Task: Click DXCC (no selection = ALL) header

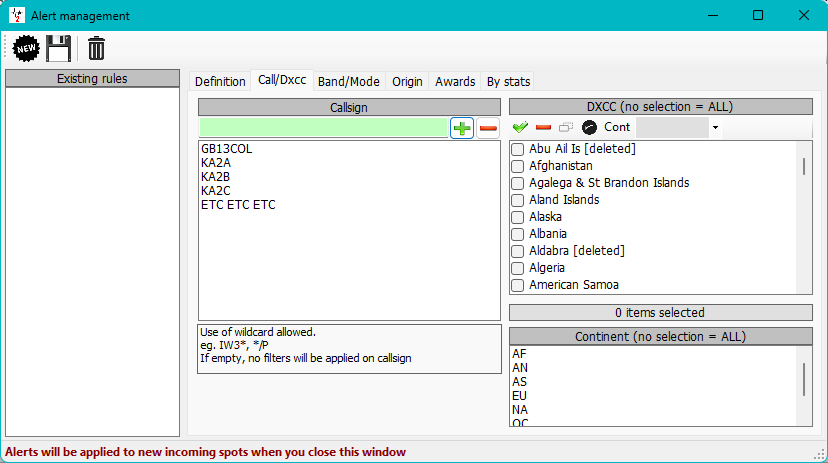Action: (661, 107)
